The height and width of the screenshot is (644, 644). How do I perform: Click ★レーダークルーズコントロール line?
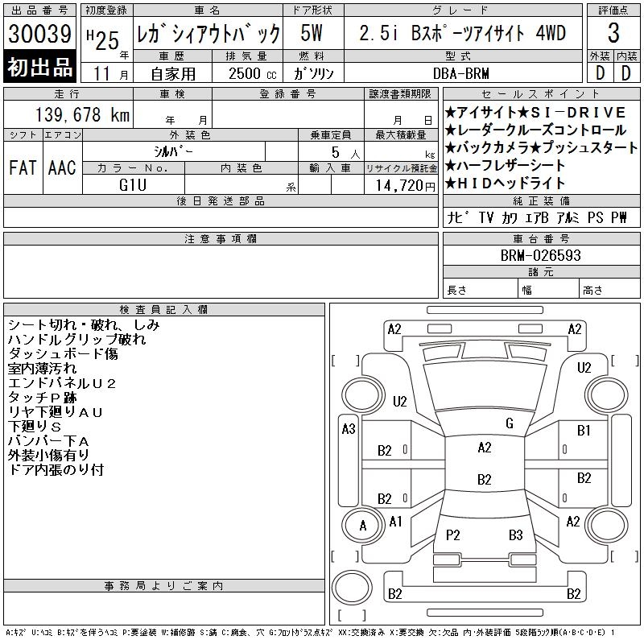coord(535,130)
